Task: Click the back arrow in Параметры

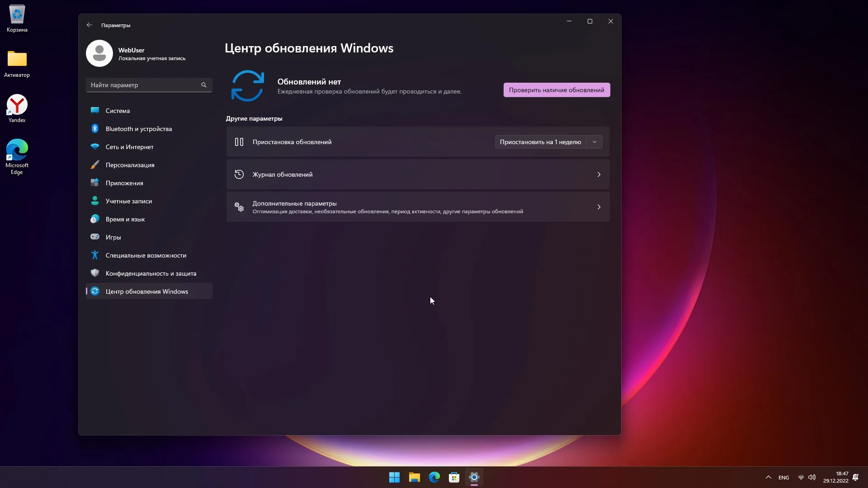Action: click(x=90, y=25)
